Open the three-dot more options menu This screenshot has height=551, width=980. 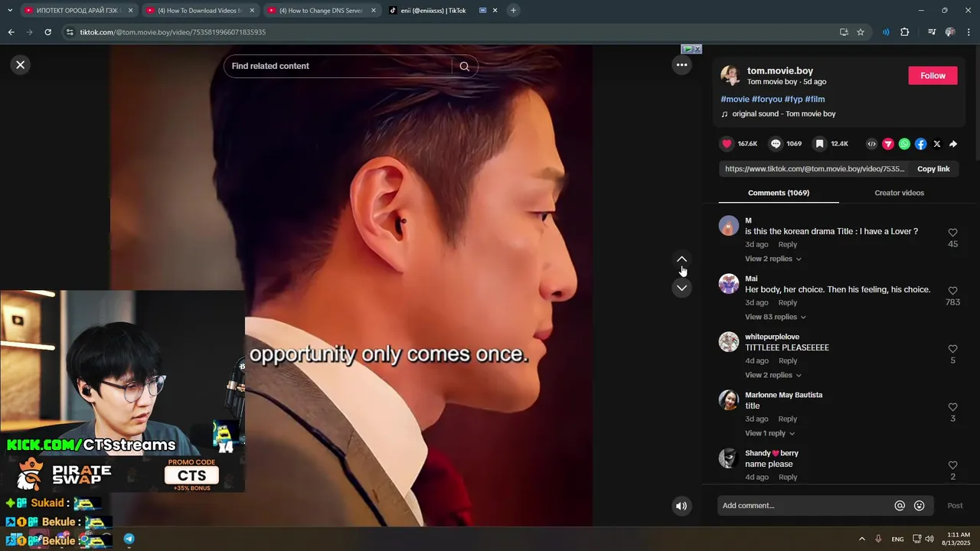click(681, 65)
